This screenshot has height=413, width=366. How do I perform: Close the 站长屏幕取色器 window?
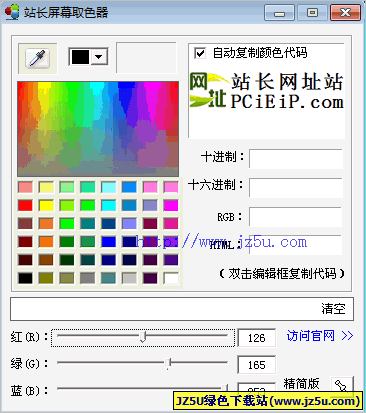click(345, 13)
